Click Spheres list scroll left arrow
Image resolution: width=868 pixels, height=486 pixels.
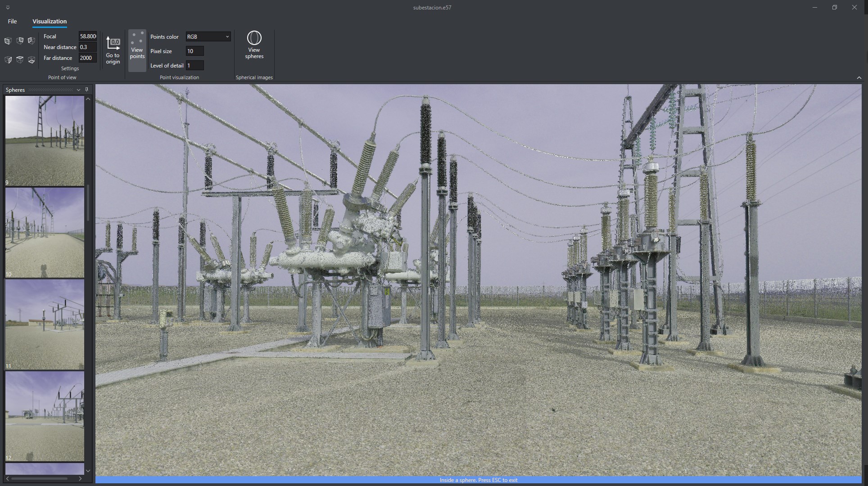(x=8, y=478)
